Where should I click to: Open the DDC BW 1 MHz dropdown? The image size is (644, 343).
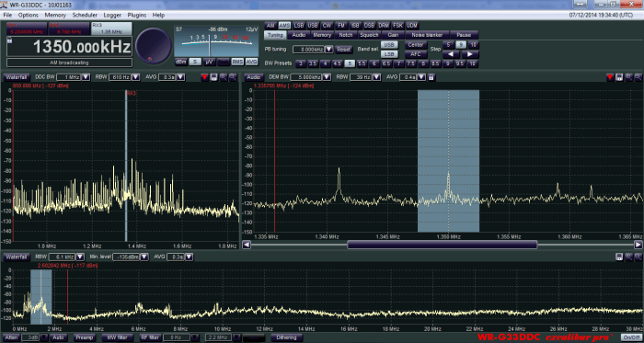tap(86, 77)
